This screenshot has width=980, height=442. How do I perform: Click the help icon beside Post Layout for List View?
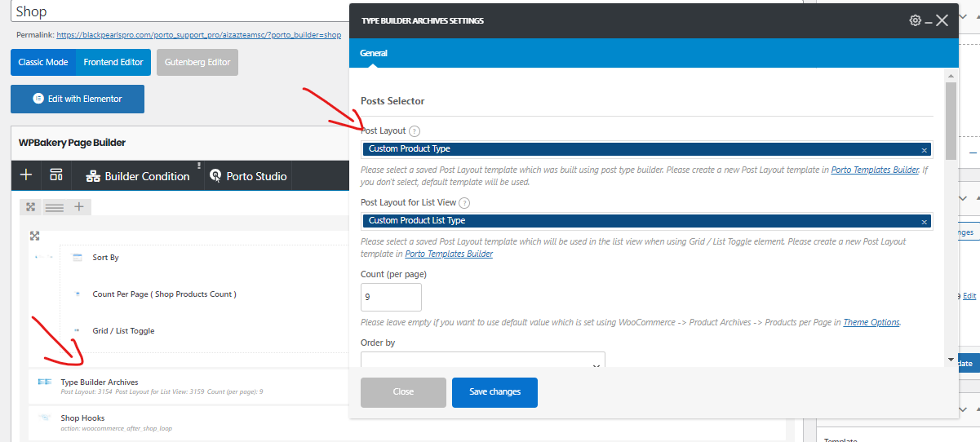(x=464, y=203)
